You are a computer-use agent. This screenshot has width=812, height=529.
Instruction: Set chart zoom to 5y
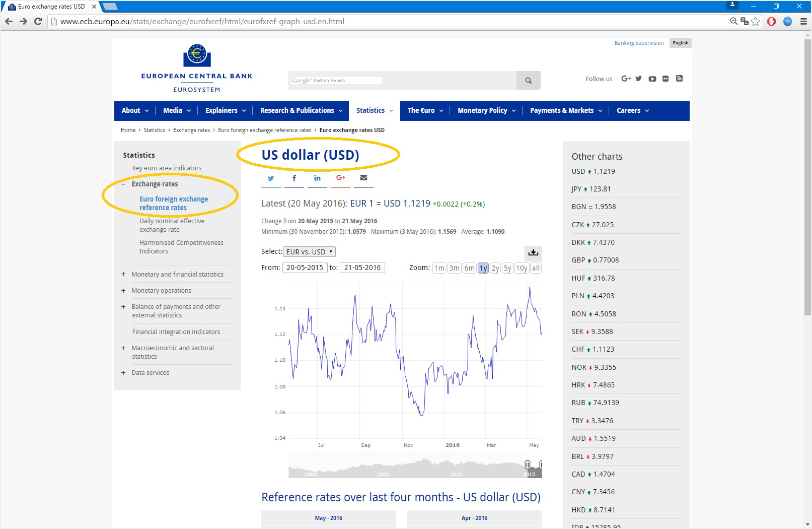(507, 268)
